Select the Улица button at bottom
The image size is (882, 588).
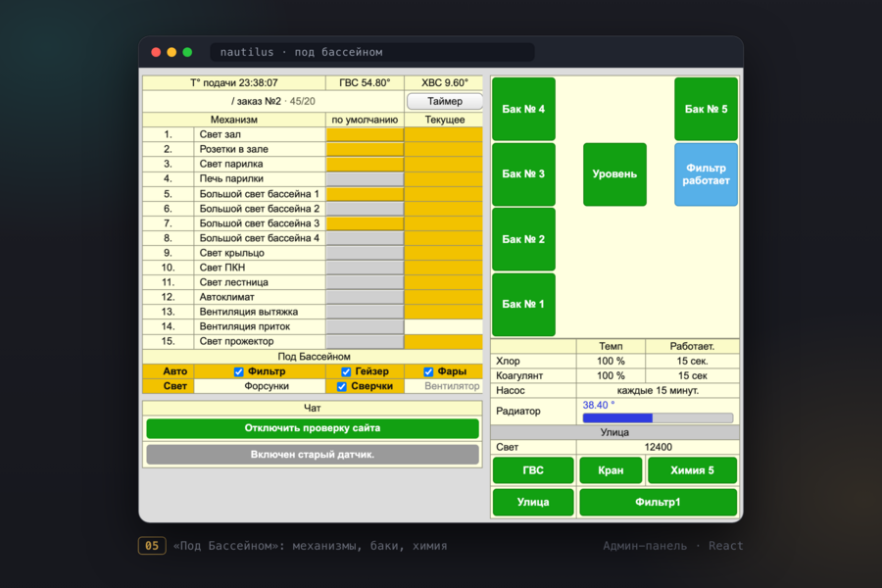pyautogui.click(x=533, y=502)
